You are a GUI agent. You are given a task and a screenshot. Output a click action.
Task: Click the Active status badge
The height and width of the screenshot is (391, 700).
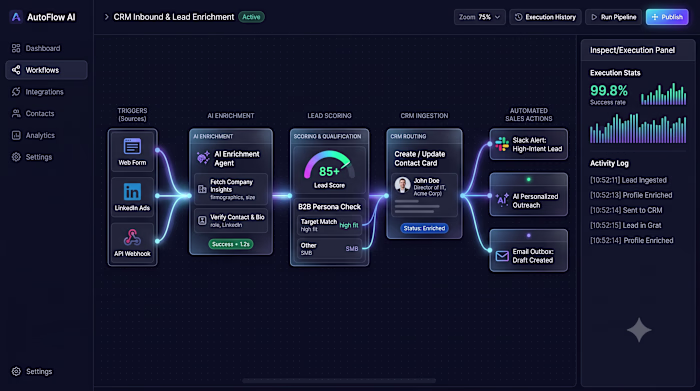click(x=251, y=17)
